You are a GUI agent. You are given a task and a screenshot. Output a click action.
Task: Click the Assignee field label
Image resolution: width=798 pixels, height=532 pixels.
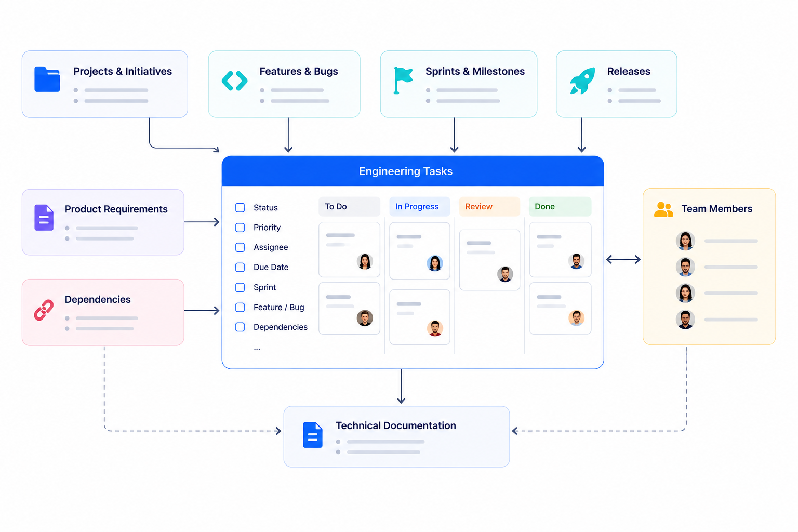point(271,247)
